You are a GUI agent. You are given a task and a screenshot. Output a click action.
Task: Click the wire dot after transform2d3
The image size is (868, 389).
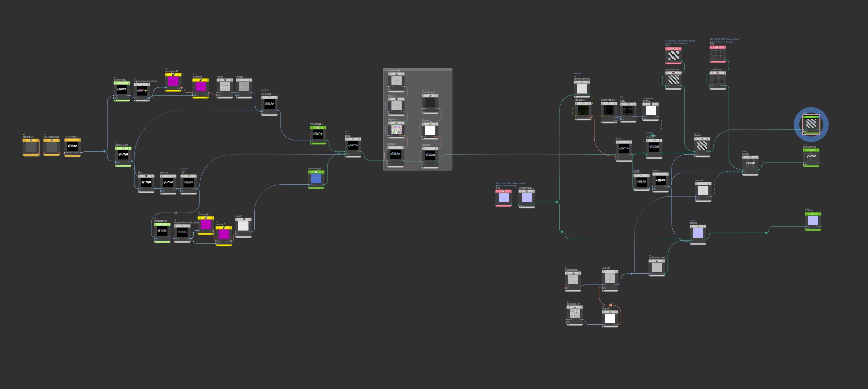point(557,202)
